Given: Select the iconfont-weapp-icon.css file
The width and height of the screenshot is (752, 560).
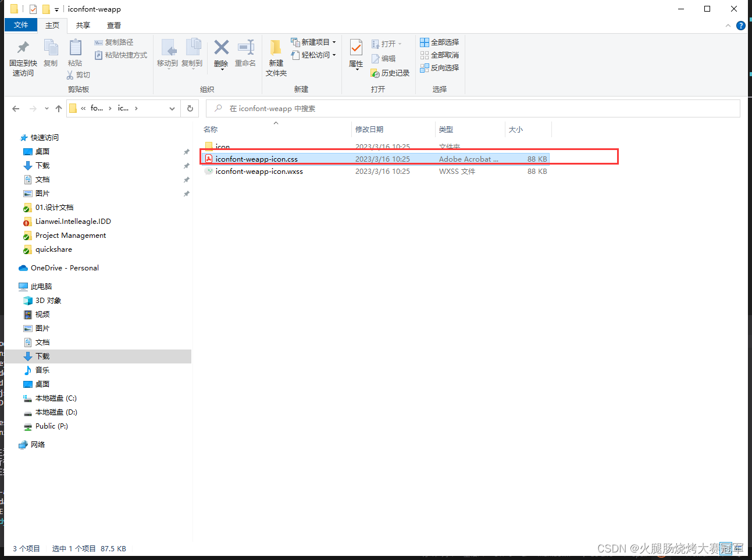Looking at the screenshot, I should pyautogui.click(x=376, y=159).
